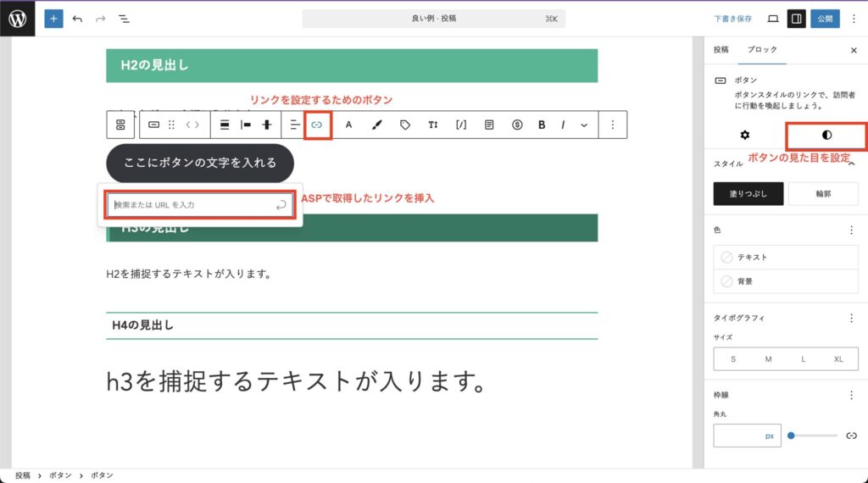The height and width of the screenshot is (483, 868).
Task: Click the 公開 publish button
Action: tap(825, 19)
